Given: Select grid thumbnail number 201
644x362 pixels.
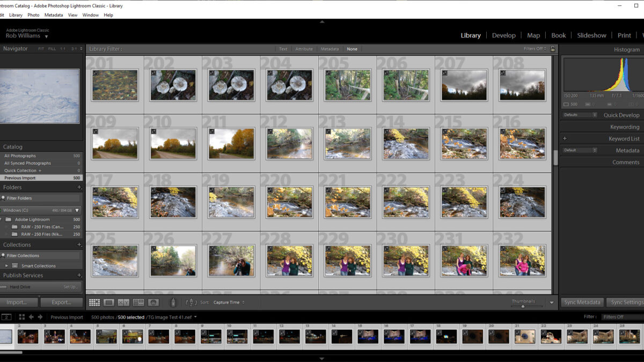Looking at the screenshot, I should point(115,85).
